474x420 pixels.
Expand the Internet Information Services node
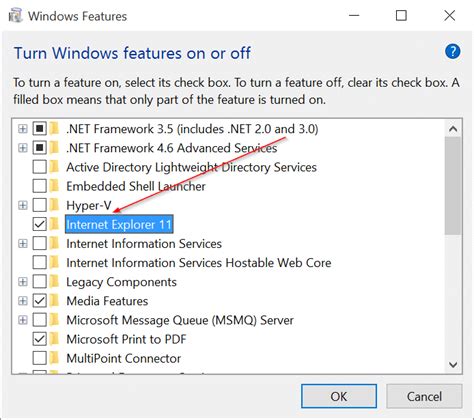click(23, 244)
